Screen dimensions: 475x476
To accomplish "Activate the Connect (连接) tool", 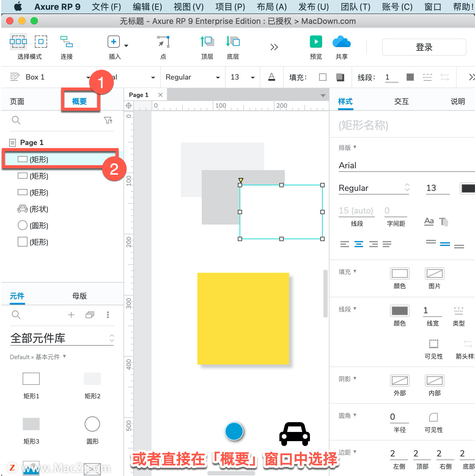I will [66, 41].
